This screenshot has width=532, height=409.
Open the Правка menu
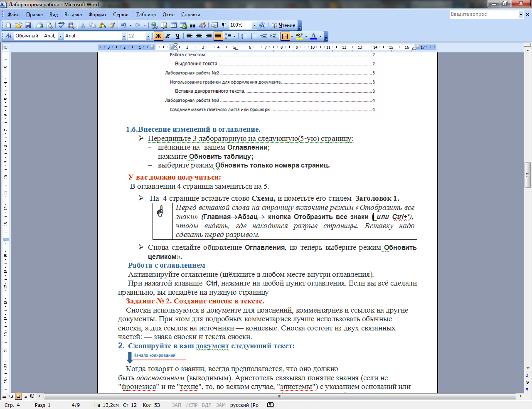click(34, 15)
